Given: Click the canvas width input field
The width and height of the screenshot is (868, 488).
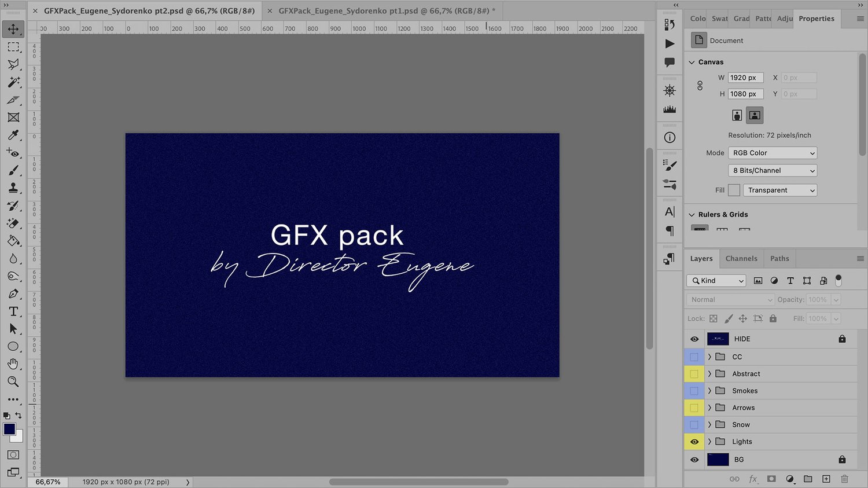Looking at the screenshot, I should pyautogui.click(x=746, y=78).
